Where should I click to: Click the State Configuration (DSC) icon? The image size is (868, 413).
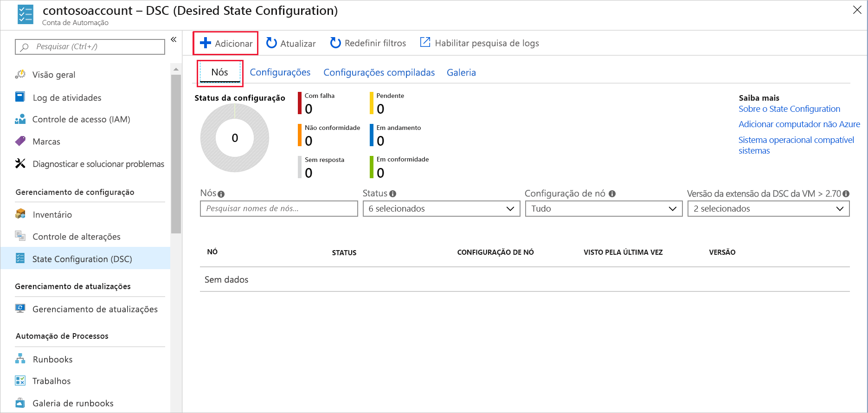tap(20, 258)
